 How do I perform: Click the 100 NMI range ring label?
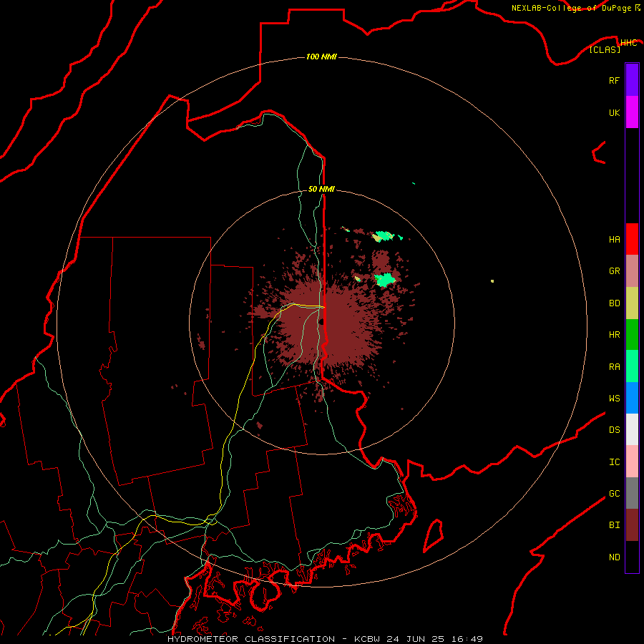[x=321, y=57]
